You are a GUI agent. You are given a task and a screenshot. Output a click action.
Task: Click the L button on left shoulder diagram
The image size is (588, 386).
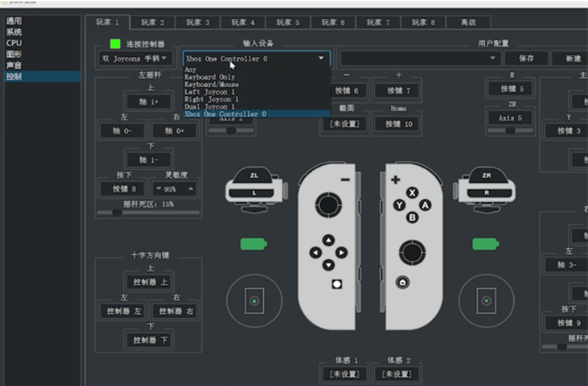tap(254, 193)
